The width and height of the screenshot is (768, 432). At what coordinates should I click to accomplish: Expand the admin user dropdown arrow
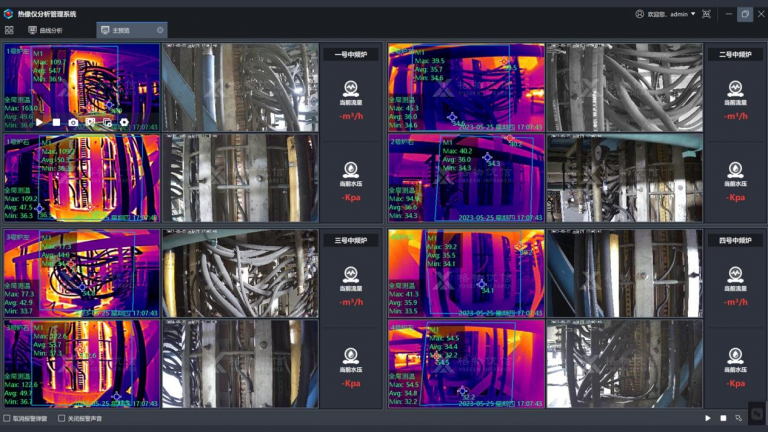693,14
